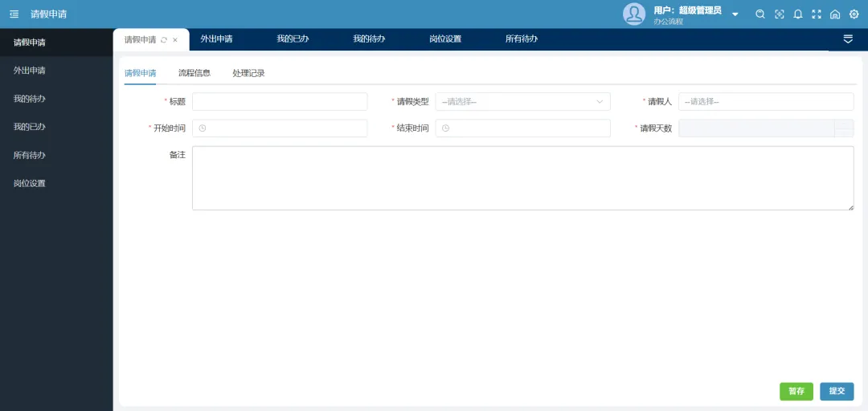Open 岗位设置 in the sidebar
This screenshot has height=411, width=868.
pyautogui.click(x=56, y=184)
